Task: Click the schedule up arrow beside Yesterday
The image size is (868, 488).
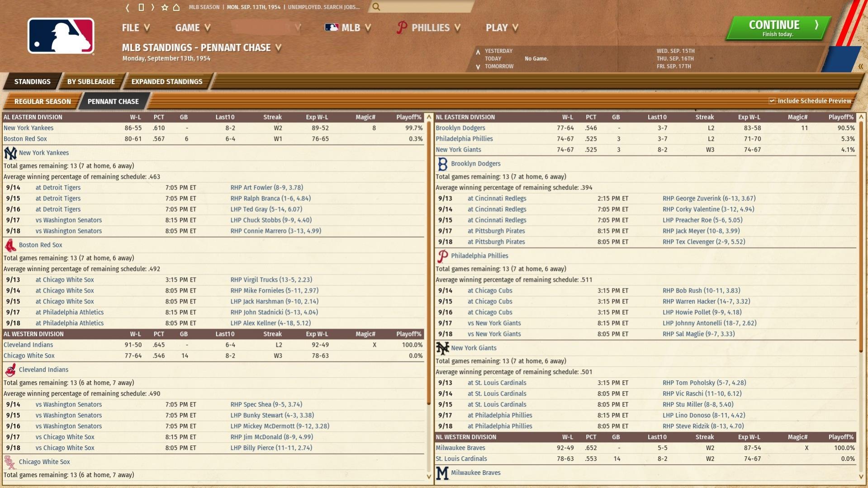Action: click(x=478, y=52)
